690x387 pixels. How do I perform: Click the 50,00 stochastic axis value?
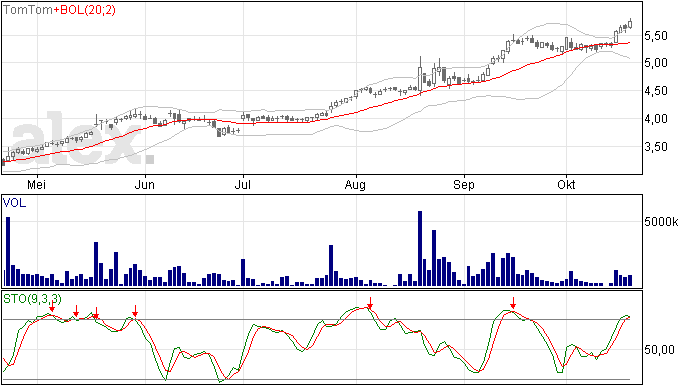(x=659, y=350)
